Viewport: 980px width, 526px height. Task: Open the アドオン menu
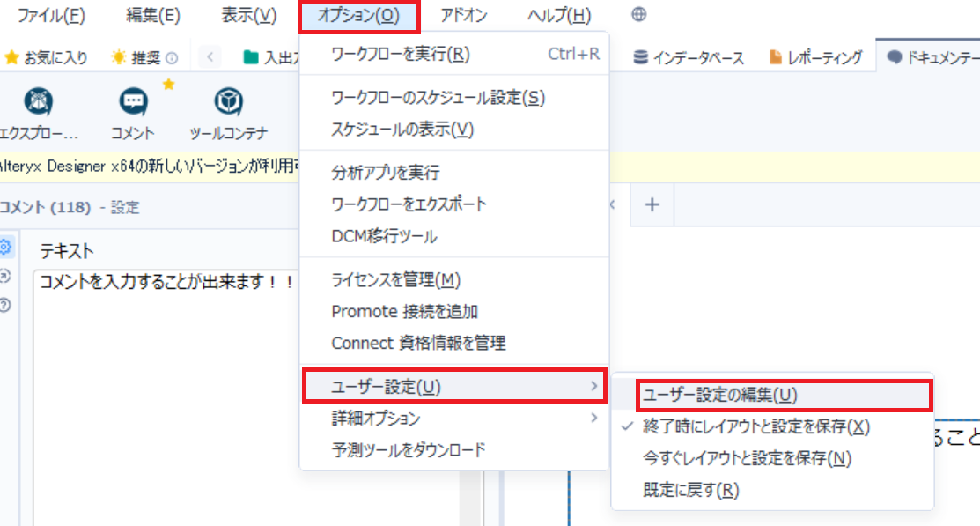pos(463,15)
